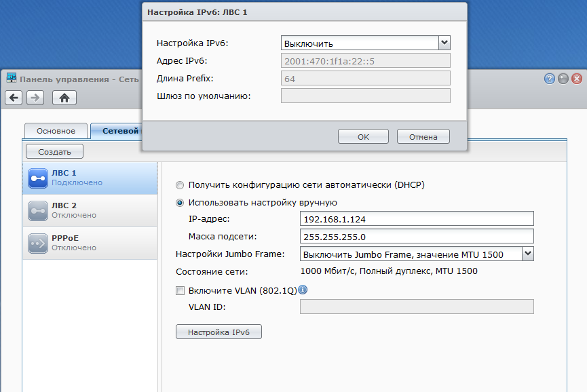Click VLAN info icon next to 802.1Q
Viewport: 587px width, 392px height.
click(x=303, y=290)
